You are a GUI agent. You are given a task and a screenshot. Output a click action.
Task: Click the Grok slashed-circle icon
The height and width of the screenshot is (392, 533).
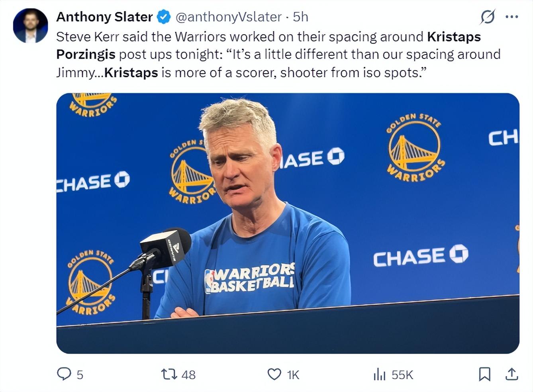coord(488,17)
